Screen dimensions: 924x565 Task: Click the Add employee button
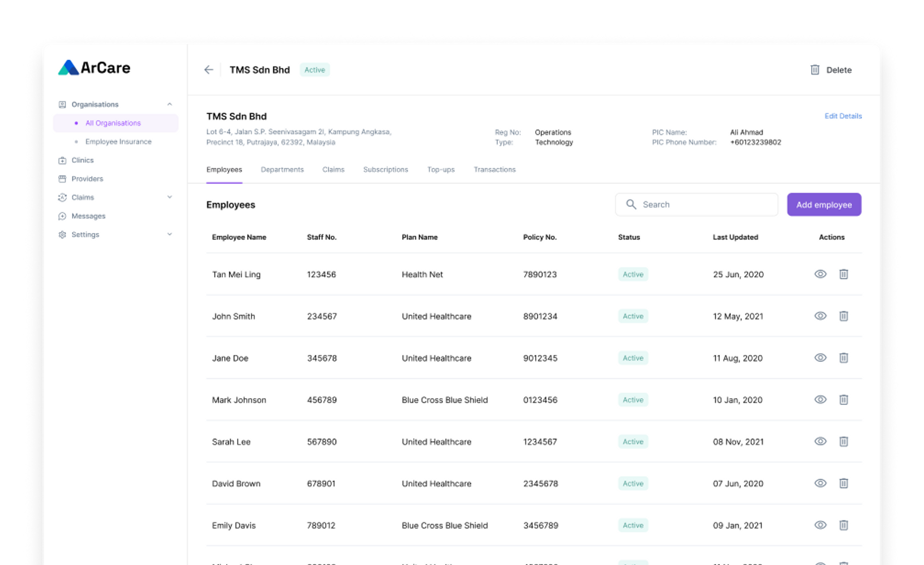click(824, 204)
